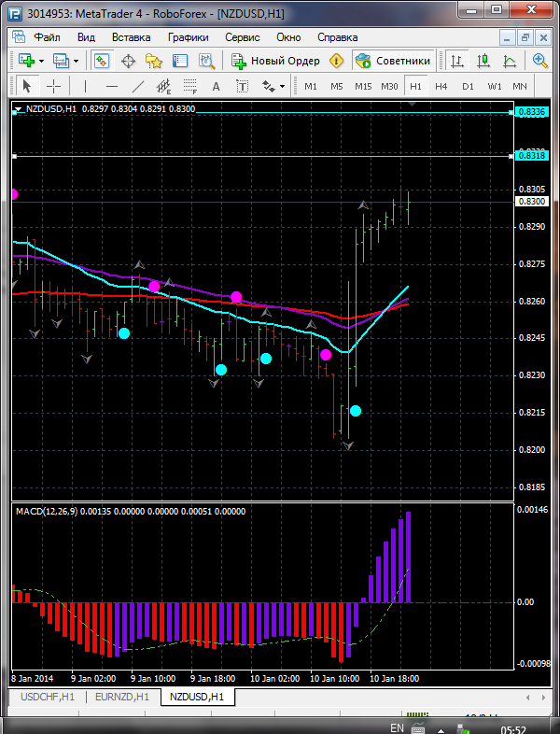Select the crosshair tool
The image size is (560, 734).
[x=54, y=86]
